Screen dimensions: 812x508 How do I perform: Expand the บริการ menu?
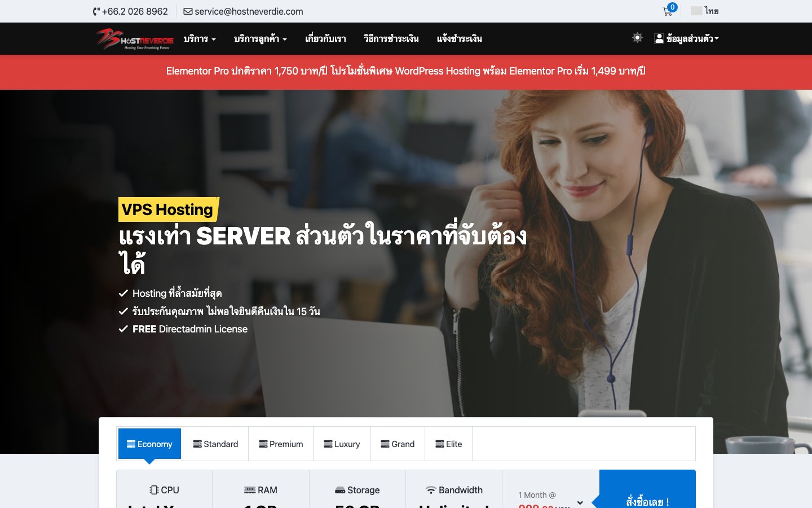point(200,38)
